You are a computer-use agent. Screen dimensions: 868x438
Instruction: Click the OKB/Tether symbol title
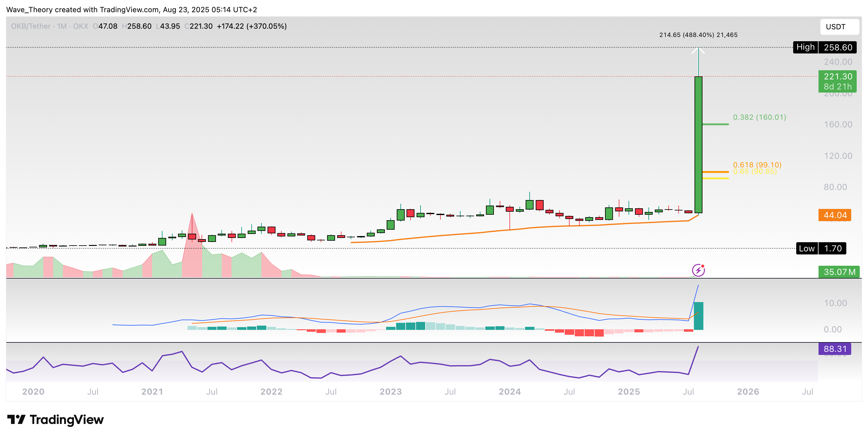tap(31, 26)
